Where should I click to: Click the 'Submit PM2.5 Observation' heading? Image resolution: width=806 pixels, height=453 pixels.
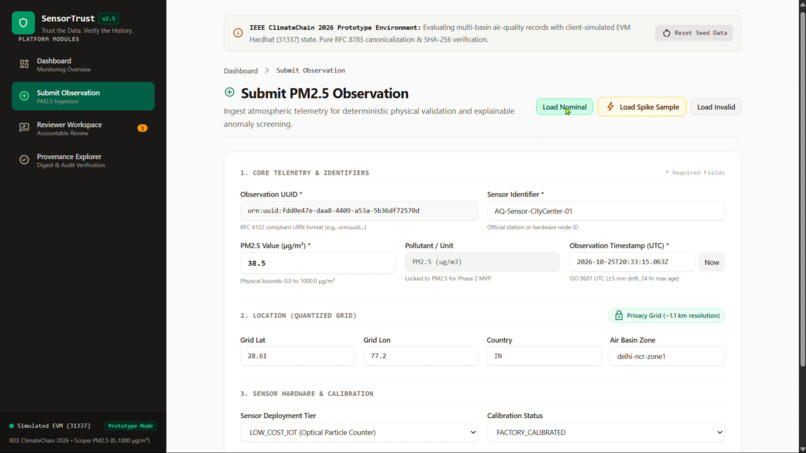point(325,93)
